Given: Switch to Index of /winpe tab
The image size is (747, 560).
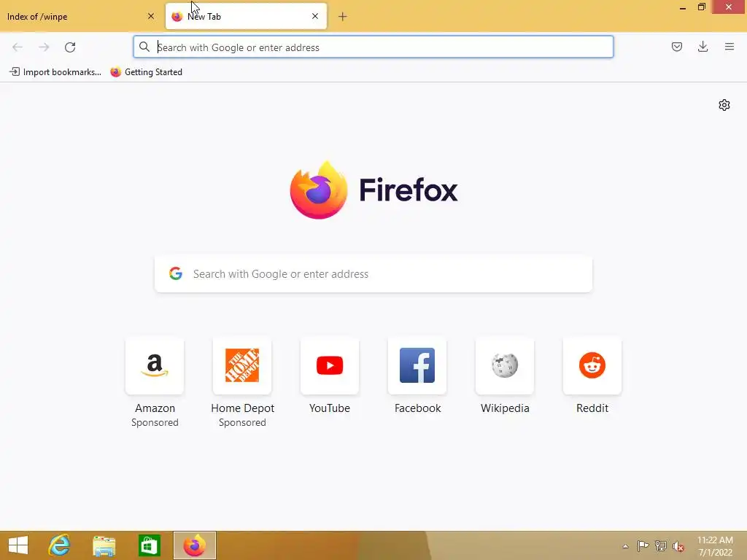Looking at the screenshot, I should click(x=81, y=16).
